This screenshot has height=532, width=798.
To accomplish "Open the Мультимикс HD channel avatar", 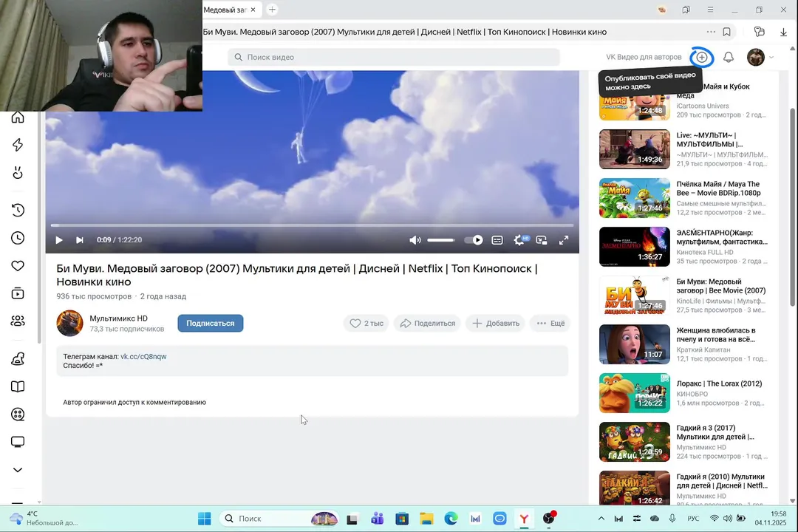I will point(69,324).
